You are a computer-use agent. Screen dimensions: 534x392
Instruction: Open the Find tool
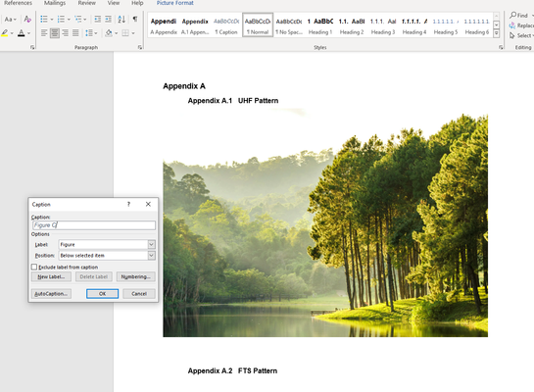(x=519, y=16)
